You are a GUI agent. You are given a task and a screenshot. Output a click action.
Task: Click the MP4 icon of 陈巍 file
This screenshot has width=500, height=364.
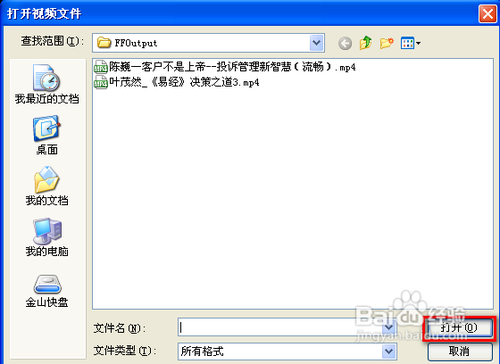[101, 67]
